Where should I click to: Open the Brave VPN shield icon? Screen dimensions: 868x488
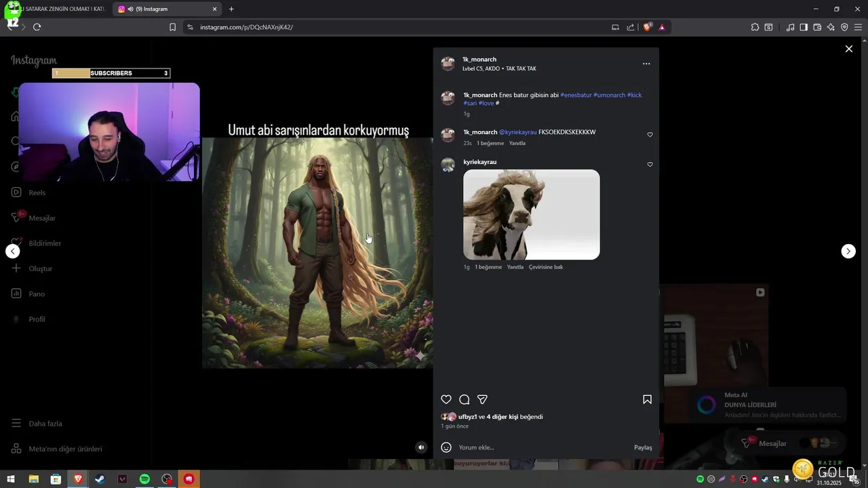[844, 27]
